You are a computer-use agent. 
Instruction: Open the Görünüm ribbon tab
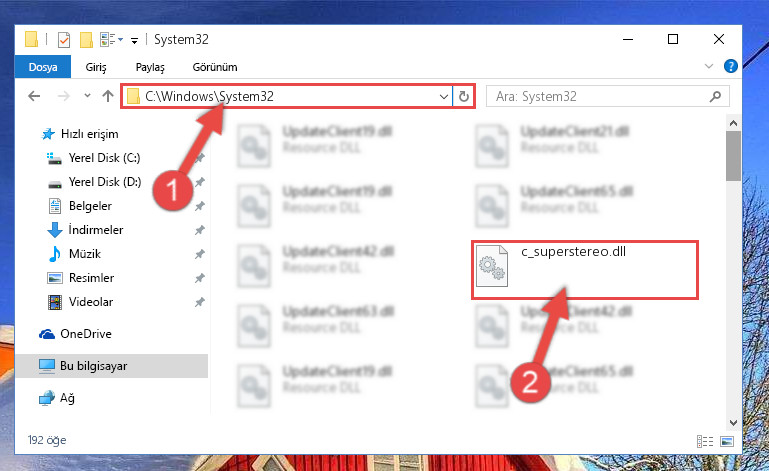coord(215,67)
